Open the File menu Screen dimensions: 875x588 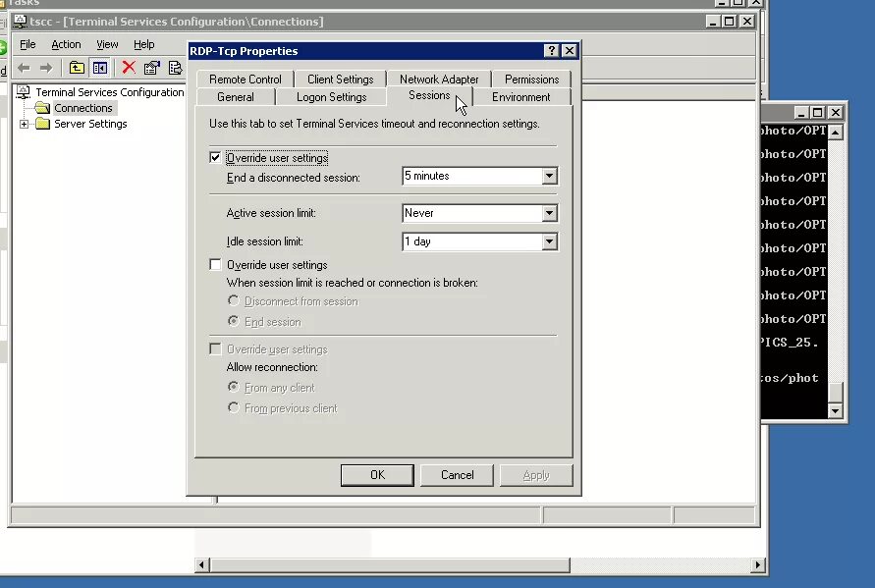click(27, 44)
